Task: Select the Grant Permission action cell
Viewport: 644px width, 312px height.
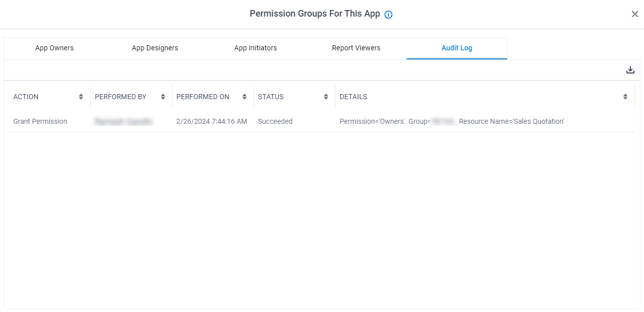Action: tap(40, 121)
